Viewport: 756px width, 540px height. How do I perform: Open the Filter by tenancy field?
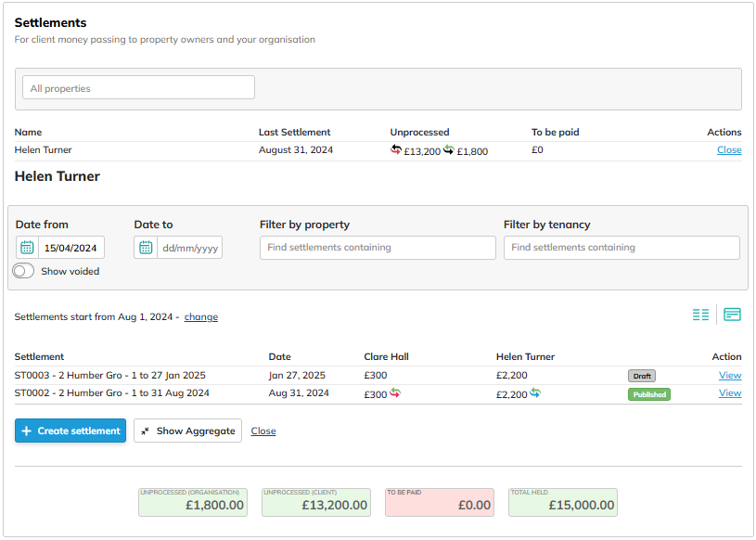[x=621, y=248]
